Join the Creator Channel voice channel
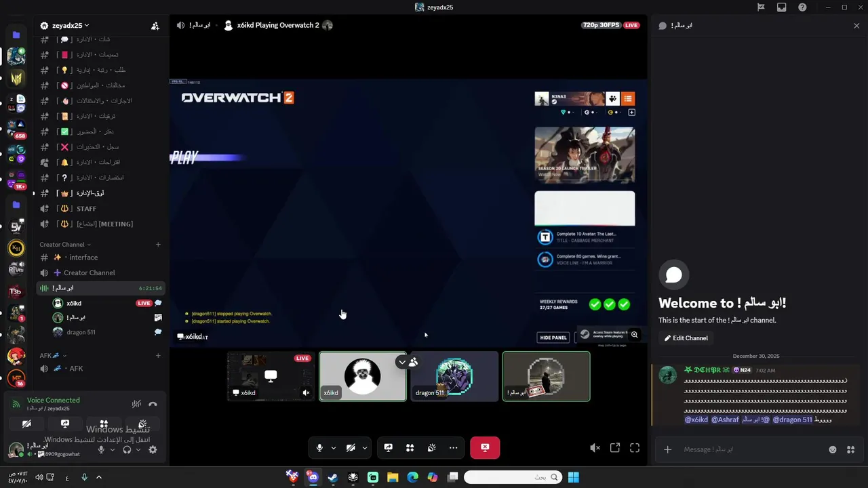 click(x=100, y=272)
